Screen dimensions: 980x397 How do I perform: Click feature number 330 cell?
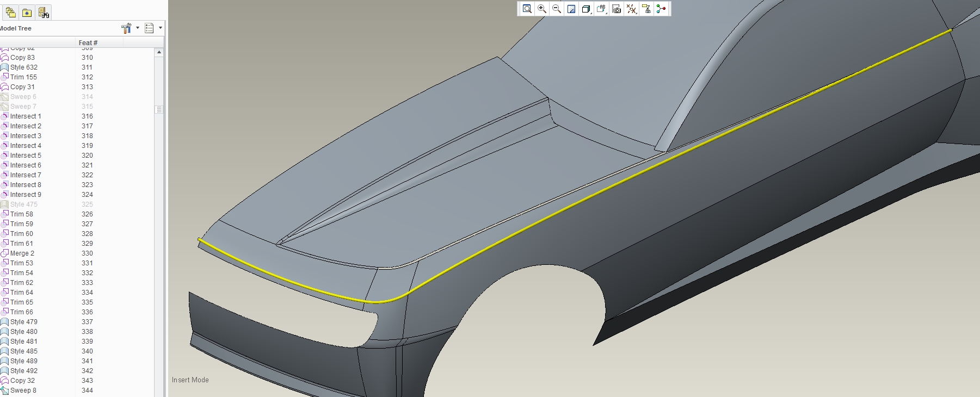(x=87, y=253)
